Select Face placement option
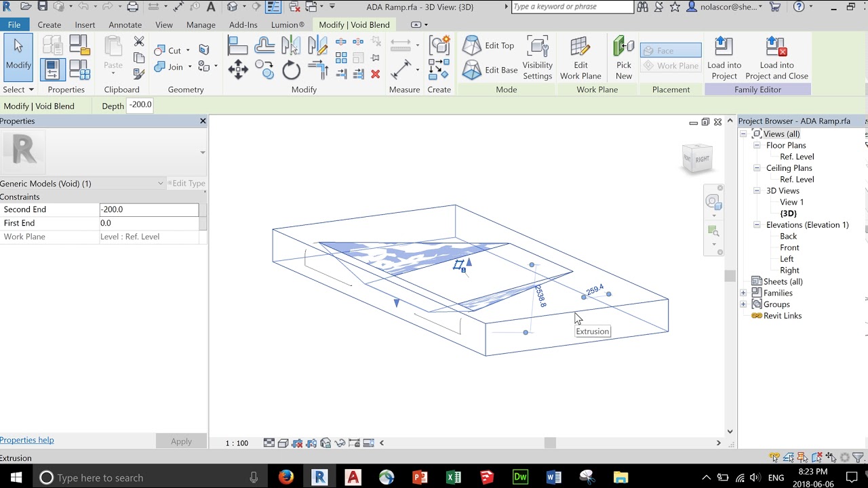Screen dimensions: 868x488 (671, 51)
